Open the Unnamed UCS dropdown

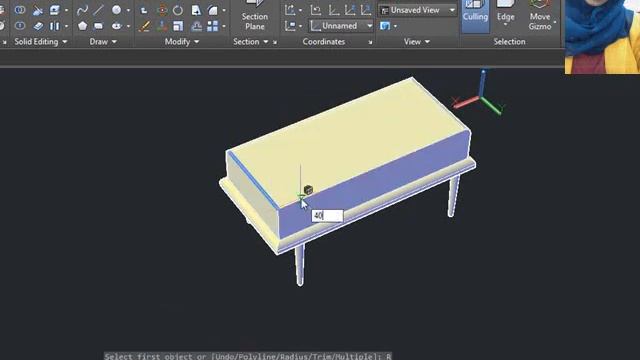tap(341, 26)
